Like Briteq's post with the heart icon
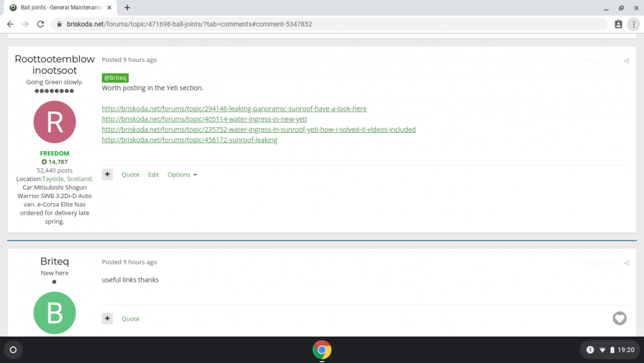 point(620,319)
